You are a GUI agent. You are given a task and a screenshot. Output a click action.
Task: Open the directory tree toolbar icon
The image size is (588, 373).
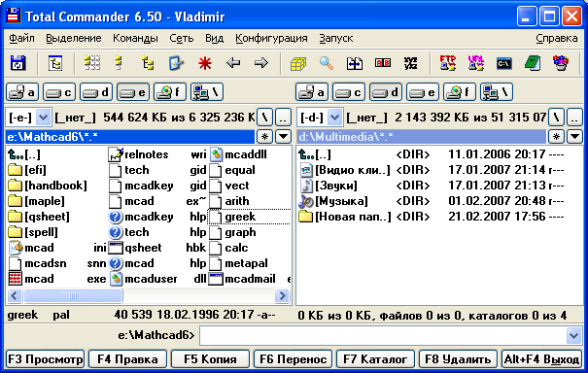(x=55, y=63)
